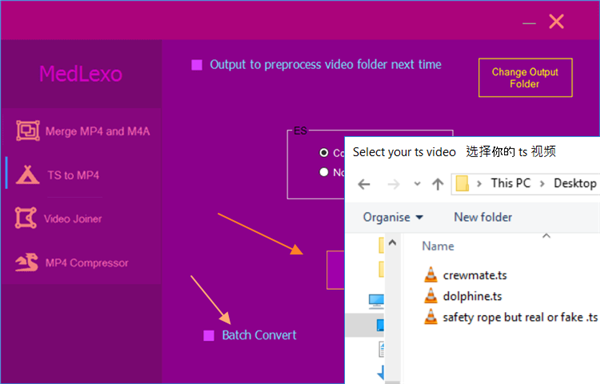Click the Video Joiner icon

tap(26, 218)
